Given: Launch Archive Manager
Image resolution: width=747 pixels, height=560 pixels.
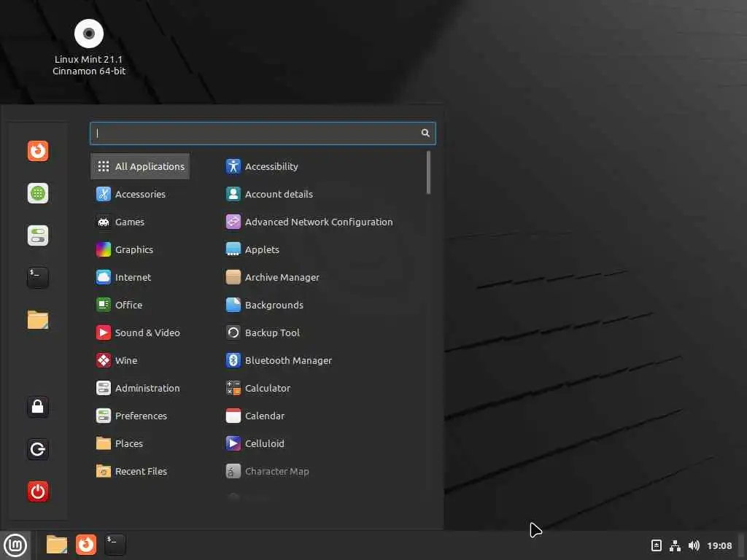Looking at the screenshot, I should point(273,277).
